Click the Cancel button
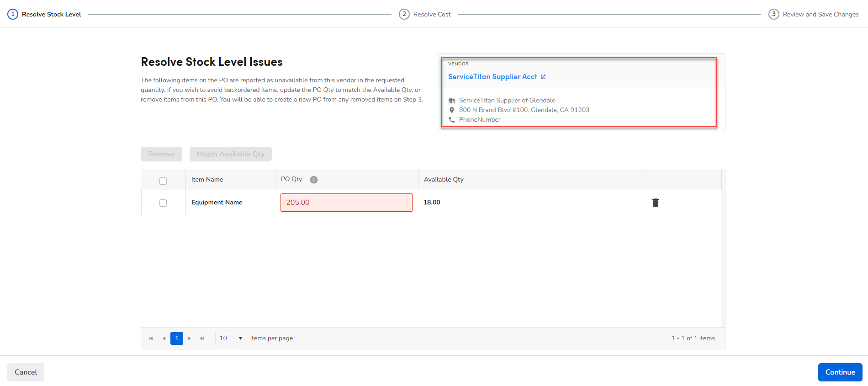This screenshot has height=386, width=868. pyautogui.click(x=26, y=372)
